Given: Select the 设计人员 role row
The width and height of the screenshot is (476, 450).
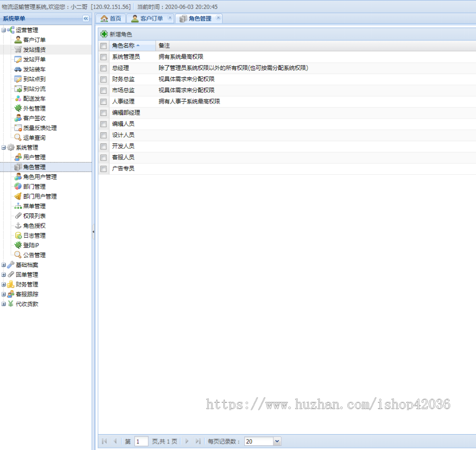Looking at the screenshot, I should click(x=287, y=135).
